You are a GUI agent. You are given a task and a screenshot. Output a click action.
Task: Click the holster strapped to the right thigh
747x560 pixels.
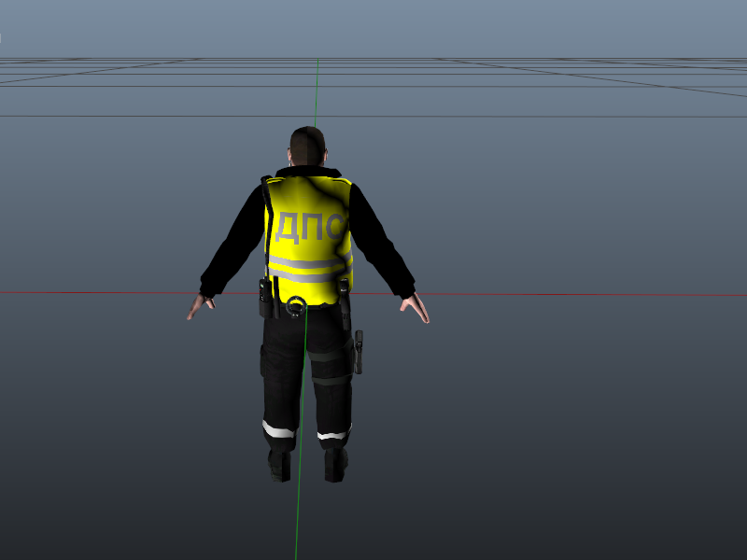click(x=358, y=351)
